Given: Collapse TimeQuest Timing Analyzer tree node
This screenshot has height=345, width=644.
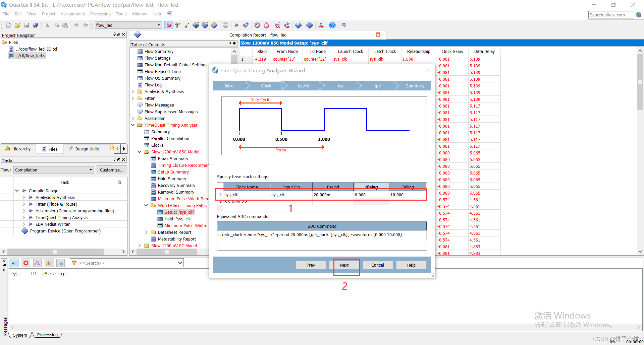Looking at the screenshot, I should point(133,125).
